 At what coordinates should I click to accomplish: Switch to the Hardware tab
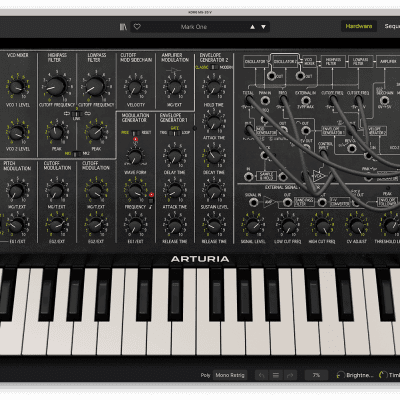359,26
